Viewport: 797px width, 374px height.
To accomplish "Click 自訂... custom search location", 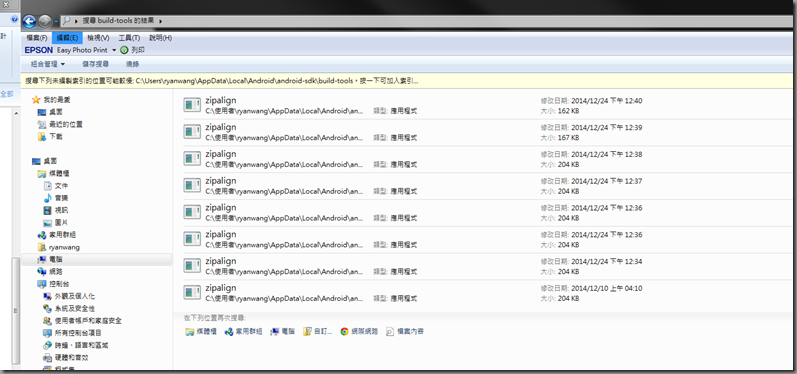I will coord(318,331).
